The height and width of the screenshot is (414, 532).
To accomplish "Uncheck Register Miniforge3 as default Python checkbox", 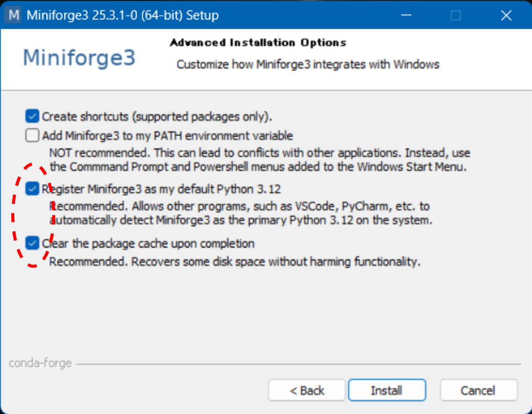I will coord(32,189).
